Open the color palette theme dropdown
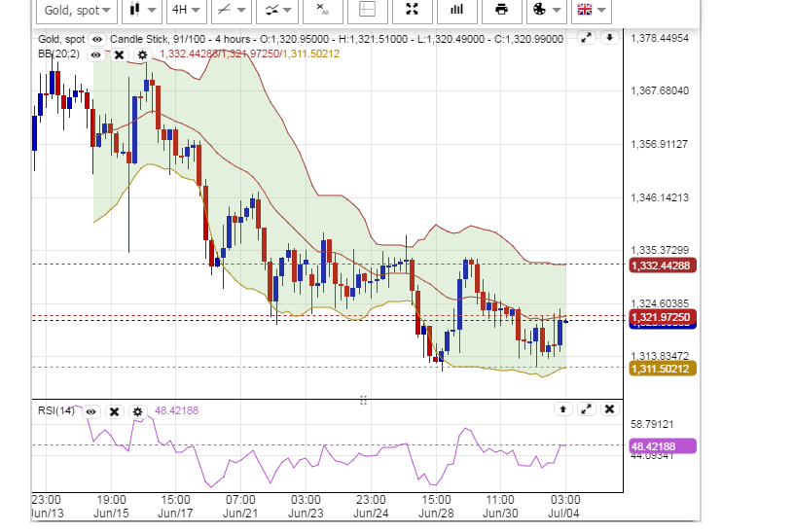This screenshot has height=532, width=794. coord(547,11)
